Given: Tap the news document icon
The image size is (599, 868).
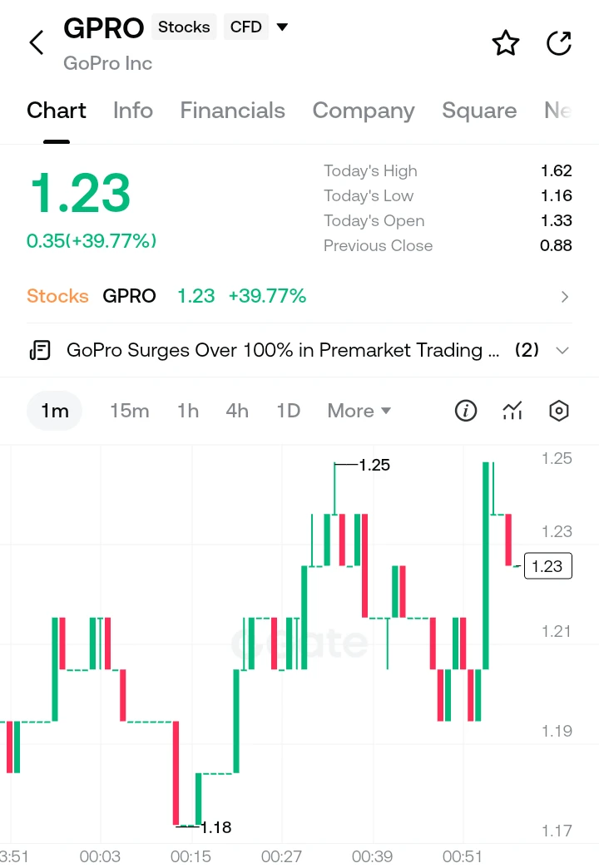Looking at the screenshot, I should point(40,350).
